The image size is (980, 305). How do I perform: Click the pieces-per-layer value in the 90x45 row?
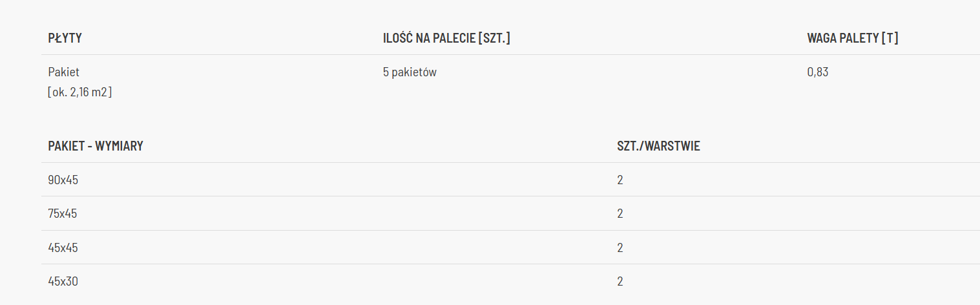[620, 180]
